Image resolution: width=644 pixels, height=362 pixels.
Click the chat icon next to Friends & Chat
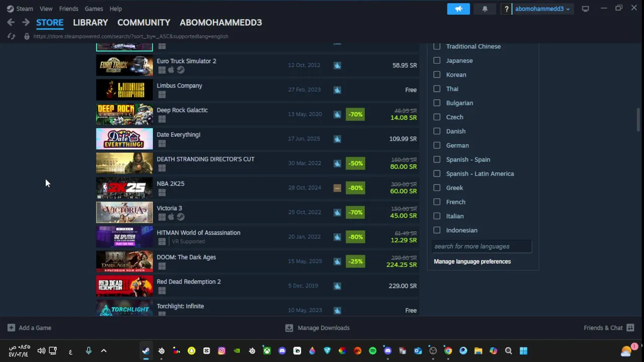pyautogui.click(x=630, y=328)
